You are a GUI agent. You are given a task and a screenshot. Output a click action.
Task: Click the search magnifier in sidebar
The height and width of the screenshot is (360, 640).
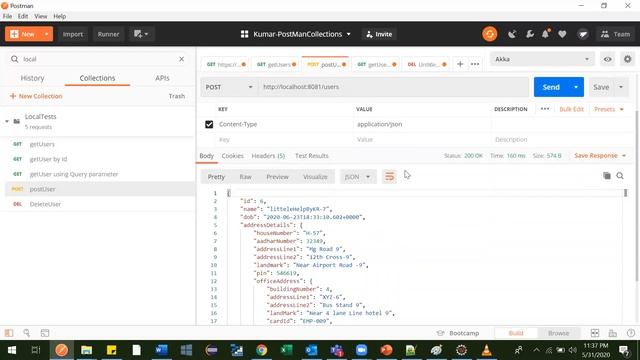tap(15, 59)
